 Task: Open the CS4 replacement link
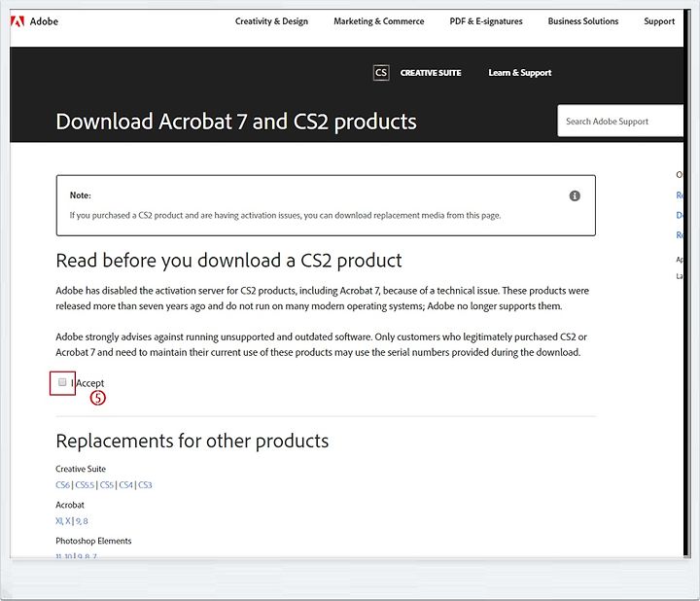click(125, 485)
